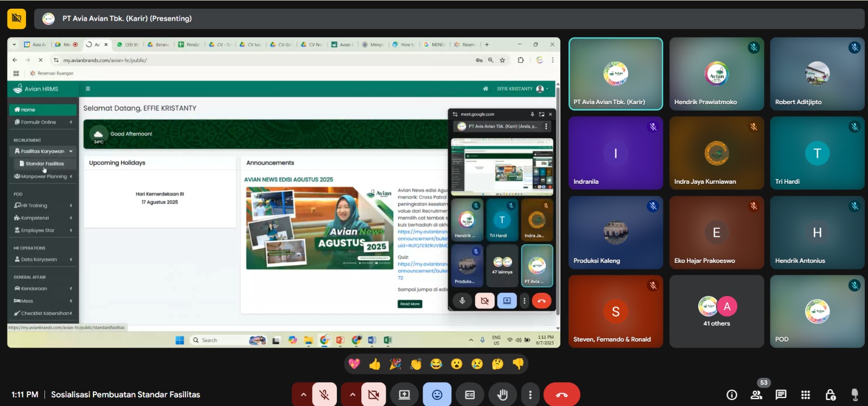Send the clapping hands reaction
This screenshot has height=406, width=868.
point(416,364)
